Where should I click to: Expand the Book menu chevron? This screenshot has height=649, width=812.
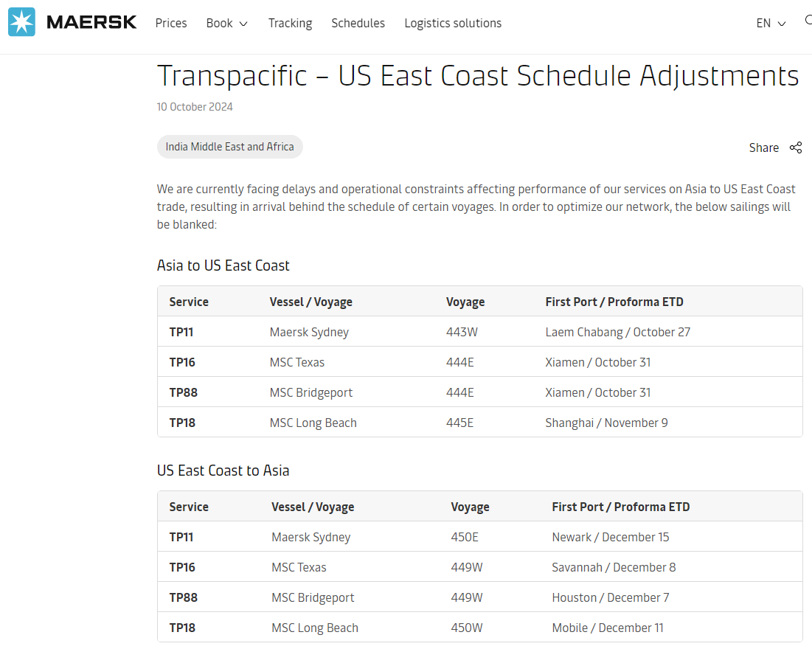tap(243, 24)
